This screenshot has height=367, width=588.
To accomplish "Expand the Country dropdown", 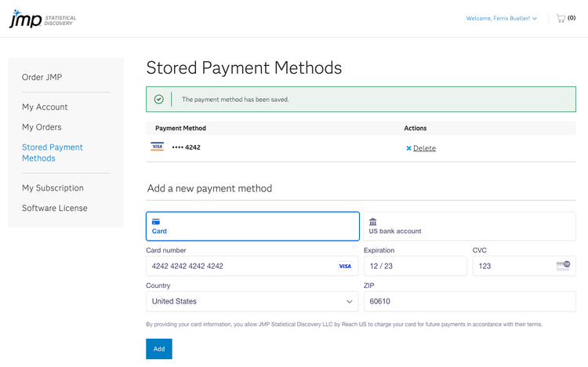I will 252,301.
